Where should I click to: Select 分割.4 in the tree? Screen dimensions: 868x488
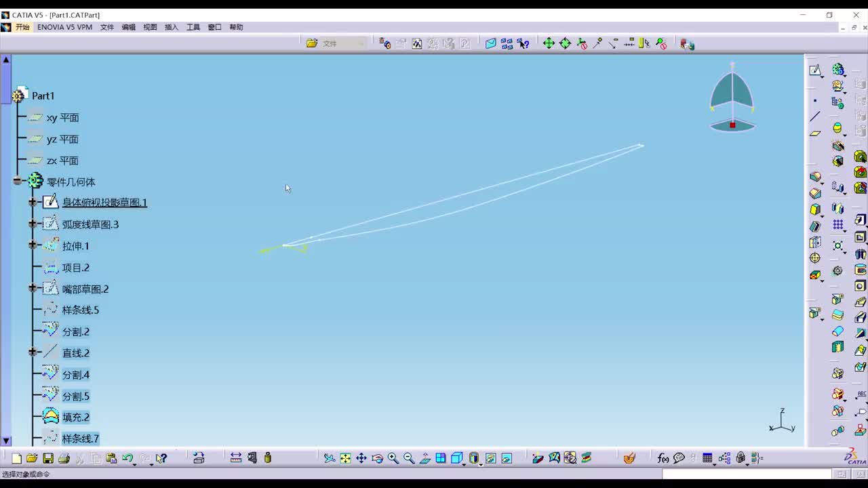(76, 375)
